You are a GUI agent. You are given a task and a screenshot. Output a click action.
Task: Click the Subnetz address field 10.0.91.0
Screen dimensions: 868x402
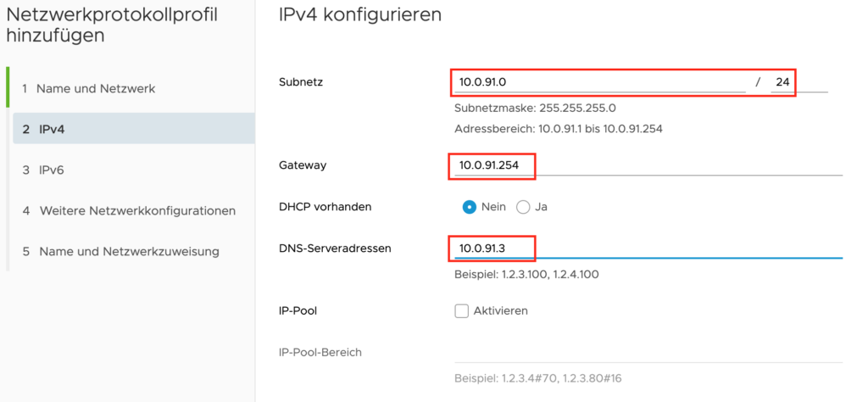click(x=599, y=82)
